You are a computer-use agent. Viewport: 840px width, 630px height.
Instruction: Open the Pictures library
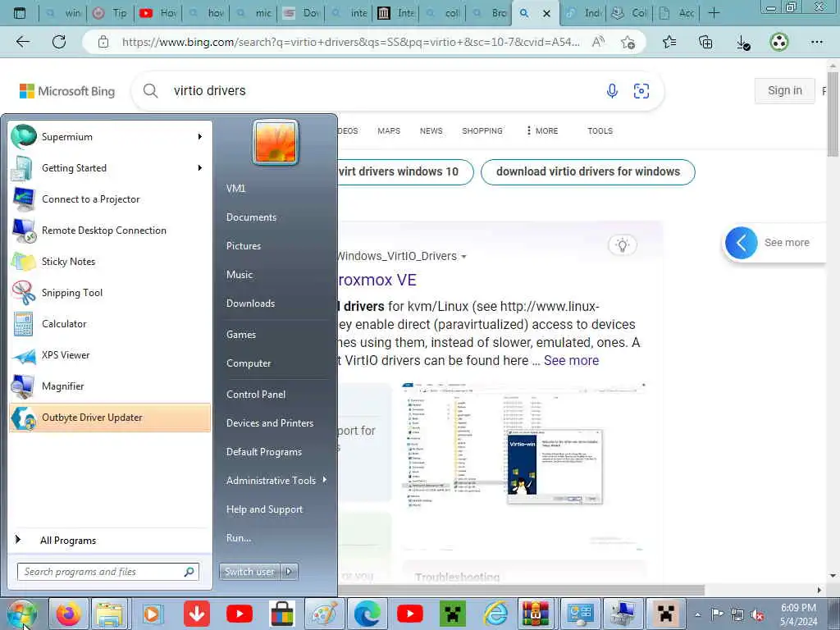coord(244,246)
